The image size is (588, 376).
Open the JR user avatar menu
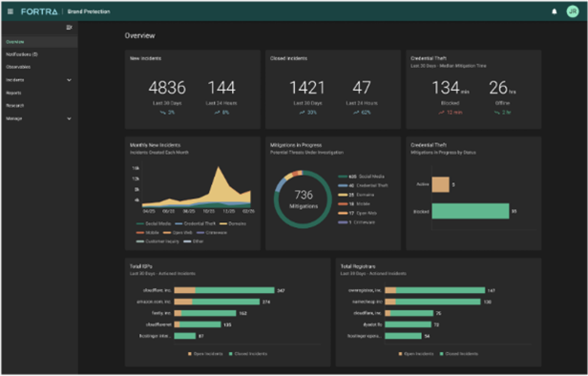(573, 11)
